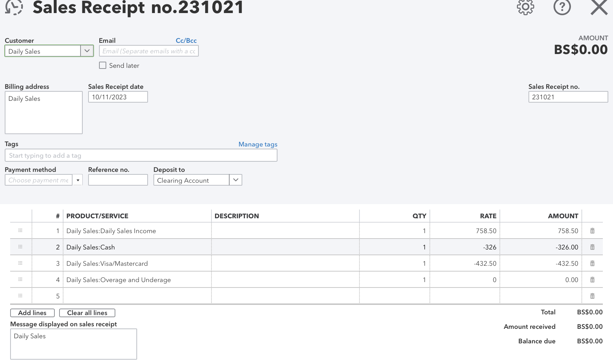Open the Payment method dropdown
The image size is (613, 364).
(x=78, y=180)
